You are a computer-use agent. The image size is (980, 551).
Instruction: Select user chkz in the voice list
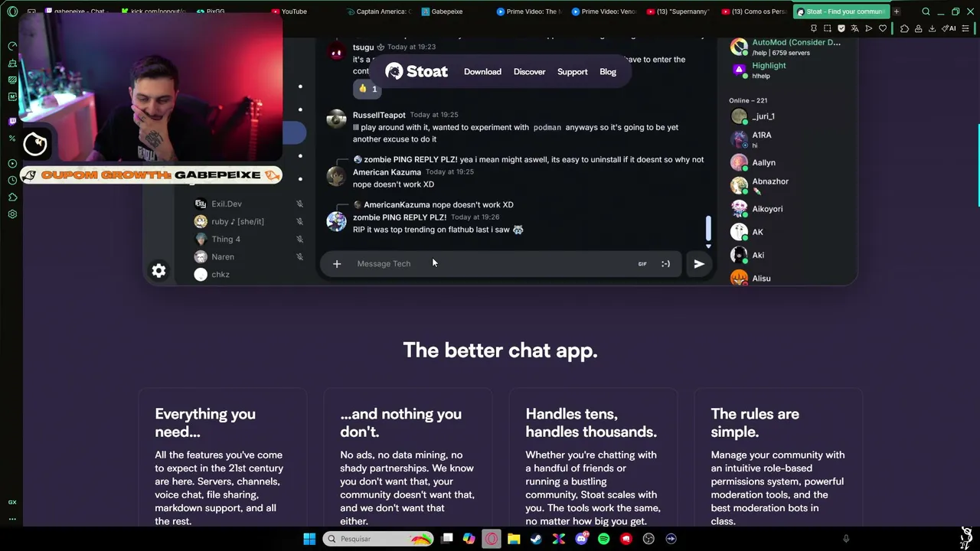click(x=220, y=275)
